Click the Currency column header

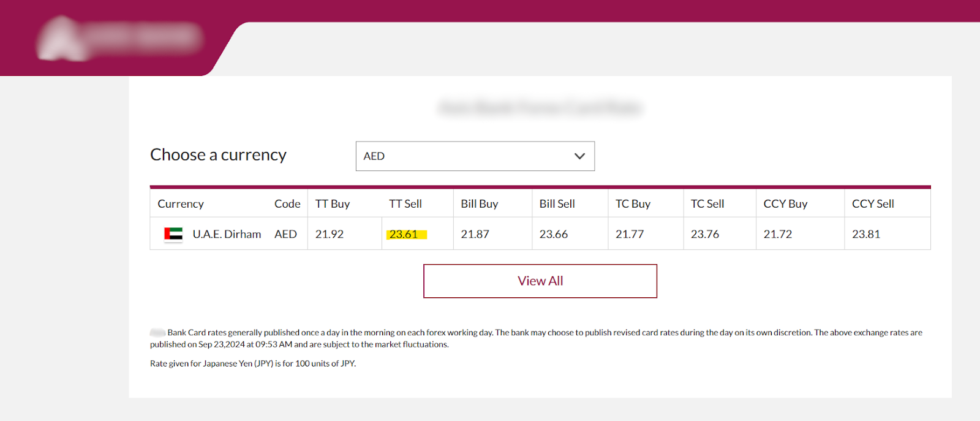181,204
